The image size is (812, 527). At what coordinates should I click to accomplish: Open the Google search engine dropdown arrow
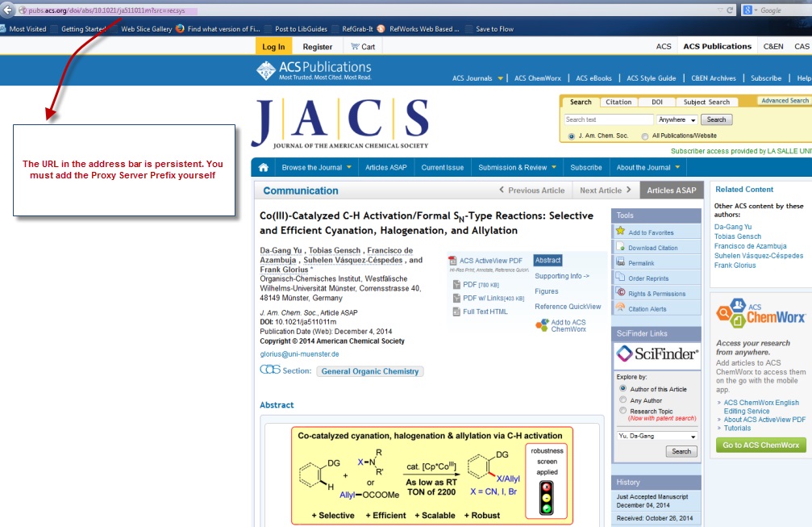[756, 10]
